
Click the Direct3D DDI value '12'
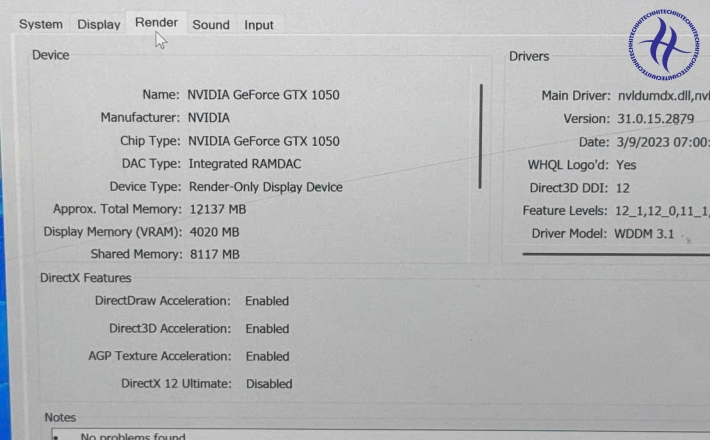coord(623,188)
